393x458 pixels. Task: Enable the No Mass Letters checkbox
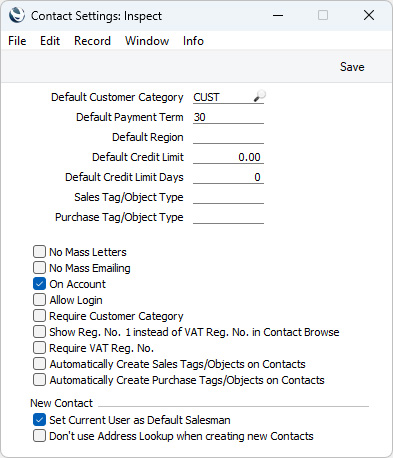pos(39,252)
